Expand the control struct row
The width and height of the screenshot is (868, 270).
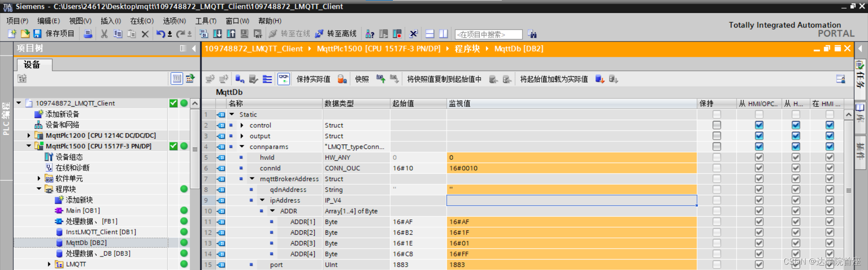click(x=242, y=125)
